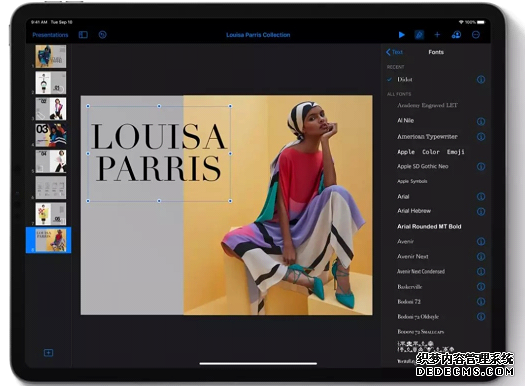Show Arial Hebrew typeface info

pyautogui.click(x=481, y=212)
